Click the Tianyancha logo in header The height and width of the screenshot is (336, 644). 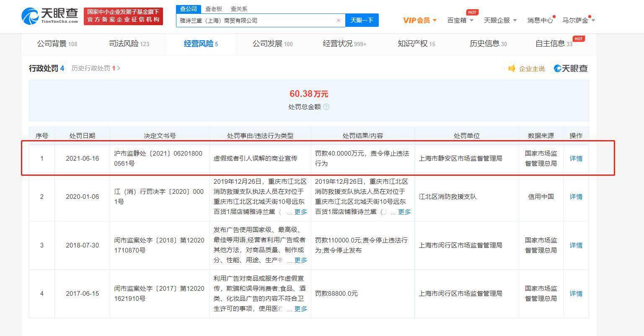50,16
